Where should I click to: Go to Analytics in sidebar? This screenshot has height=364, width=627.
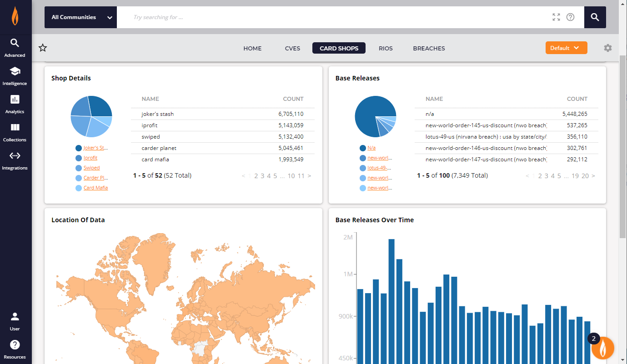pyautogui.click(x=15, y=104)
